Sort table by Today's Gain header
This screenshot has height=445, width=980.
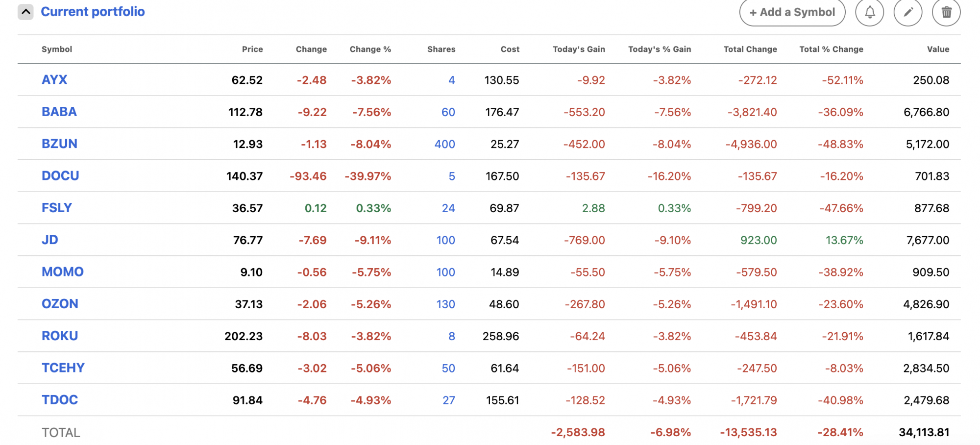click(579, 49)
